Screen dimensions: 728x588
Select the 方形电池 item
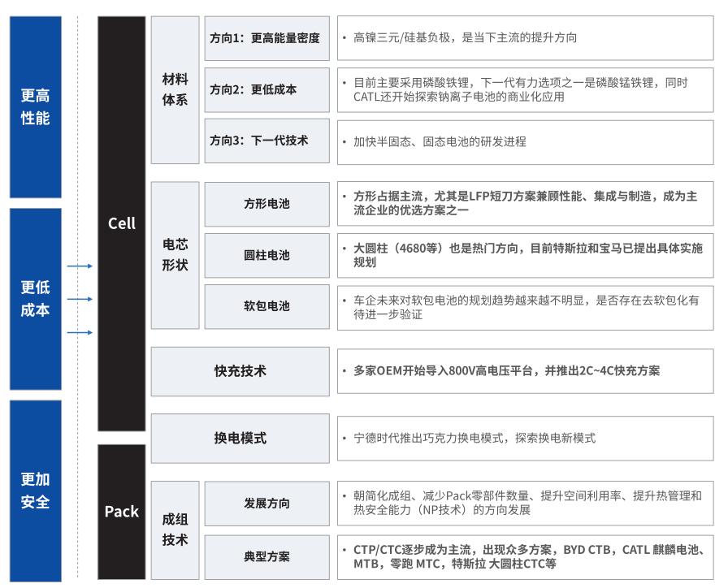(266, 205)
